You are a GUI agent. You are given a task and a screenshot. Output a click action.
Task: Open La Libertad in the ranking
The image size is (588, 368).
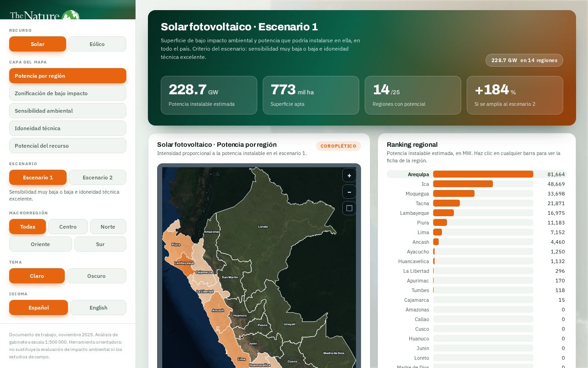pos(477,271)
